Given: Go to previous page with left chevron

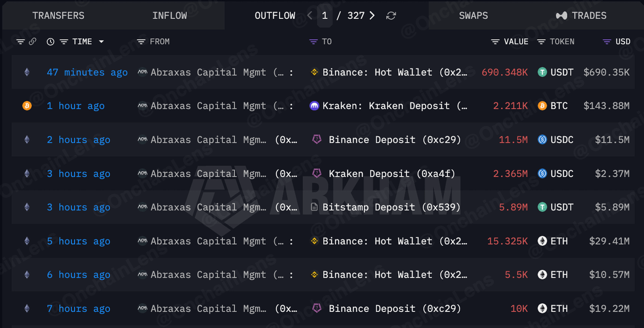Looking at the screenshot, I should 310,16.
